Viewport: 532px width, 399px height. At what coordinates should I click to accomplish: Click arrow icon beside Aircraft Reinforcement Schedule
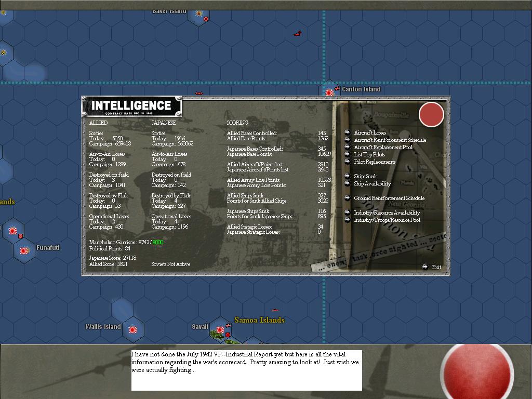point(348,139)
